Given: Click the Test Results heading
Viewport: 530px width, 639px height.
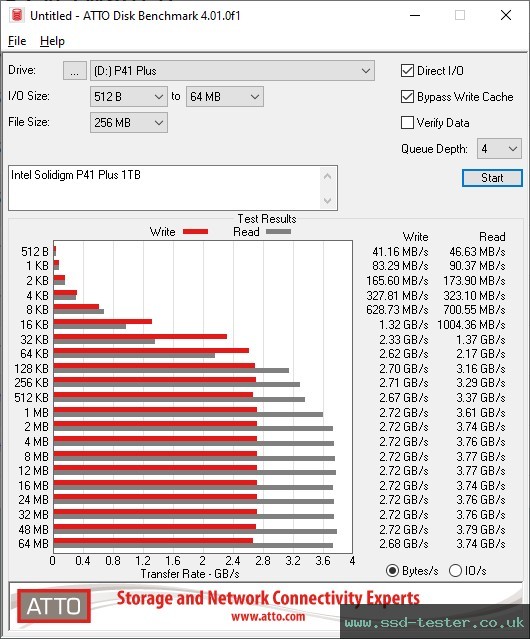Looking at the screenshot, I should pyautogui.click(x=267, y=219).
